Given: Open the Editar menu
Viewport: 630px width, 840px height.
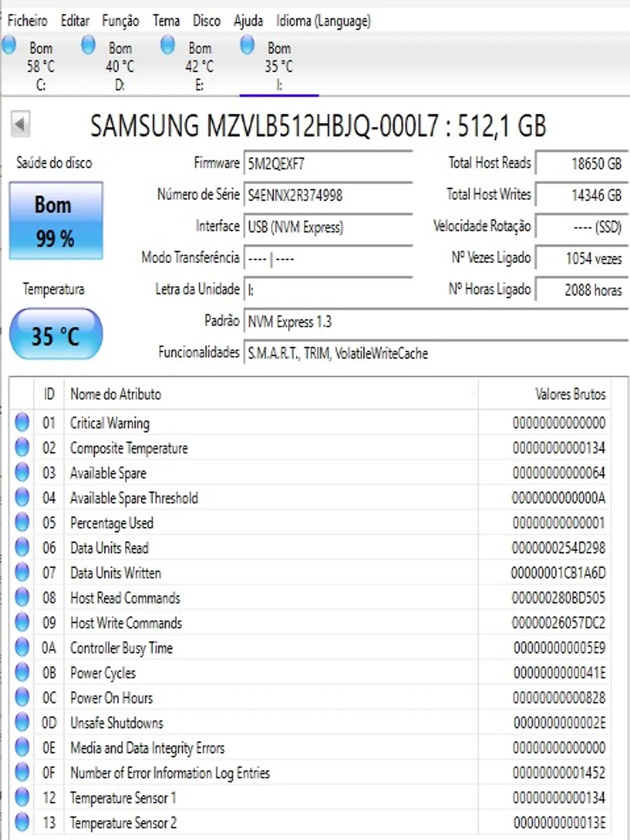Looking at the screenshot, I should (75, 21).
